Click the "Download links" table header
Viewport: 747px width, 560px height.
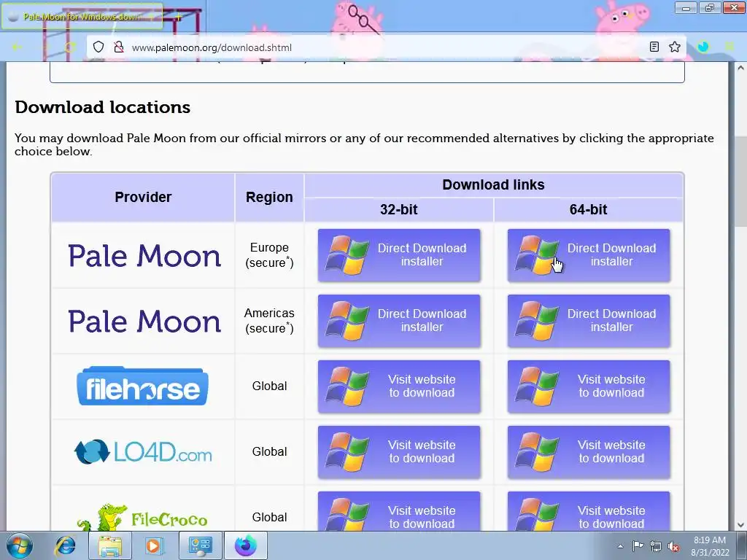point(493,184)
